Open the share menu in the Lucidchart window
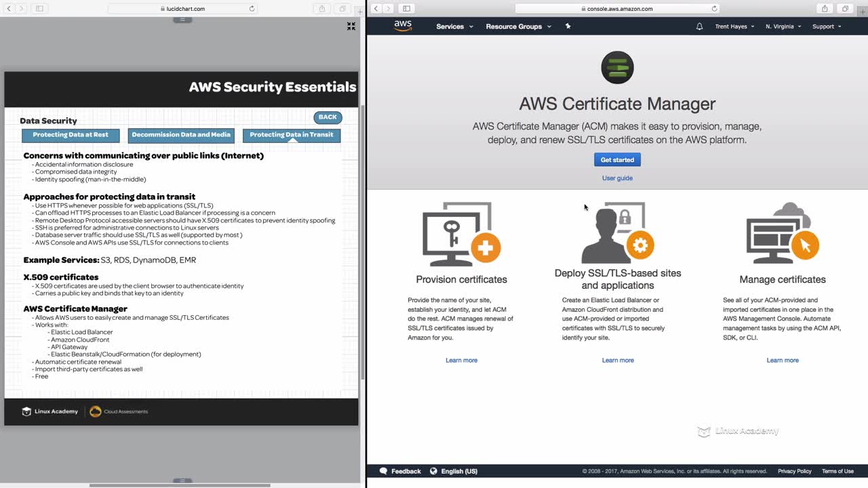 tap(322, 9)
